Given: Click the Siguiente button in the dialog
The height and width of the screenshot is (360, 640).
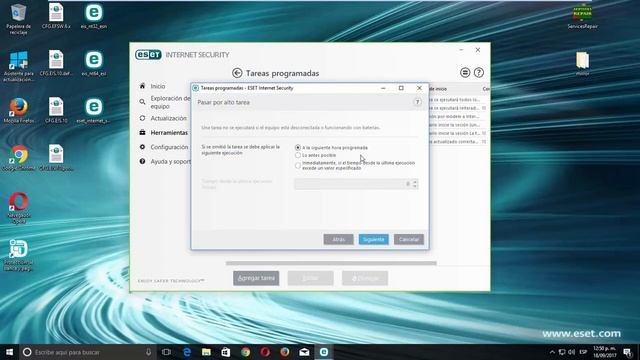Looking at the screenshot, I should pyautogui.click(x=373, y=239).
